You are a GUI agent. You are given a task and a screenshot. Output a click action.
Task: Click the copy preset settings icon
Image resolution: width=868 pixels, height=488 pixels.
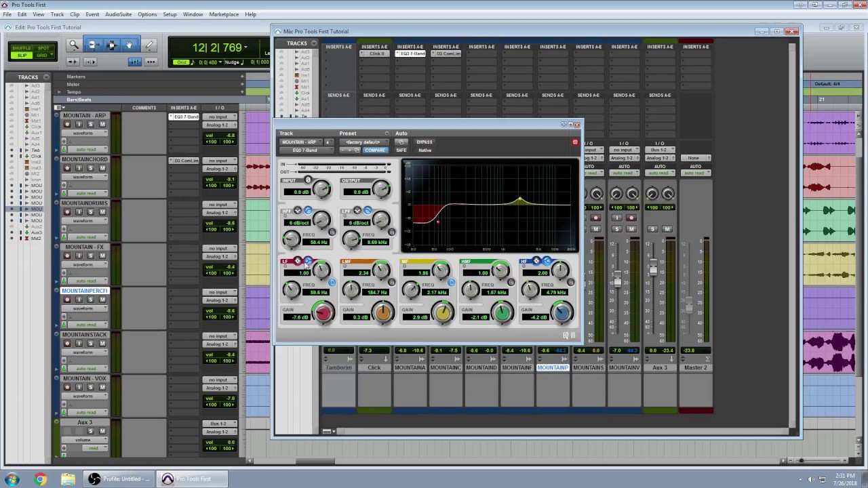(x=357, y=150)
